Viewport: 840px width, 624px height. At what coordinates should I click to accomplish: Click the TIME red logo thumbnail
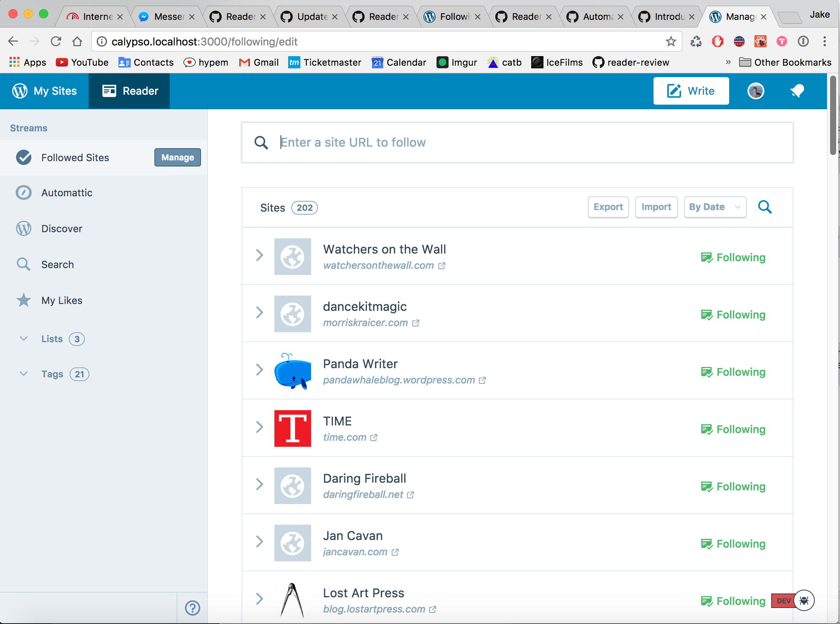pyautogui.click(x=292, y=428)
